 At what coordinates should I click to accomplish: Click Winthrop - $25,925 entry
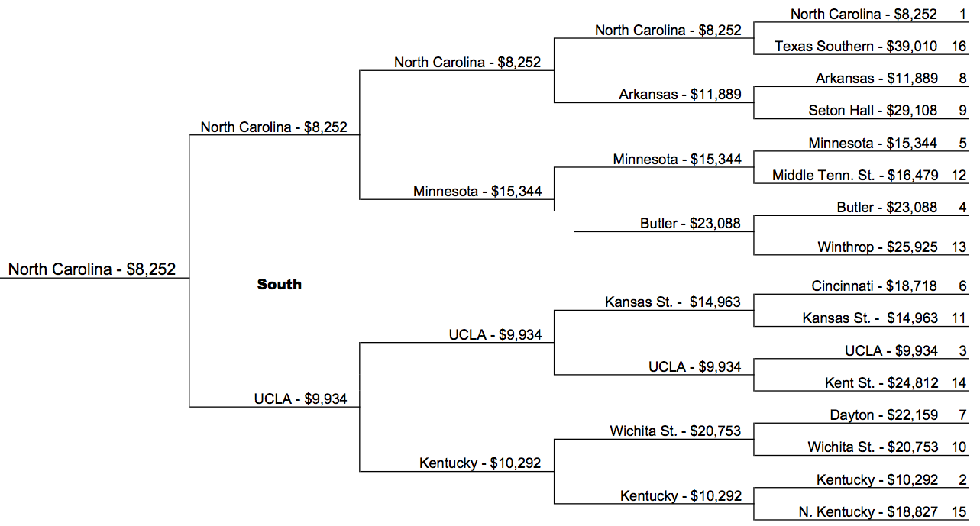[878, 247]
